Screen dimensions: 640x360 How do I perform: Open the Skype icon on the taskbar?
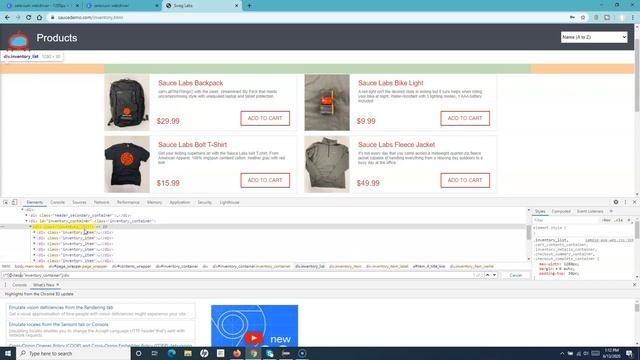[270, 353]
